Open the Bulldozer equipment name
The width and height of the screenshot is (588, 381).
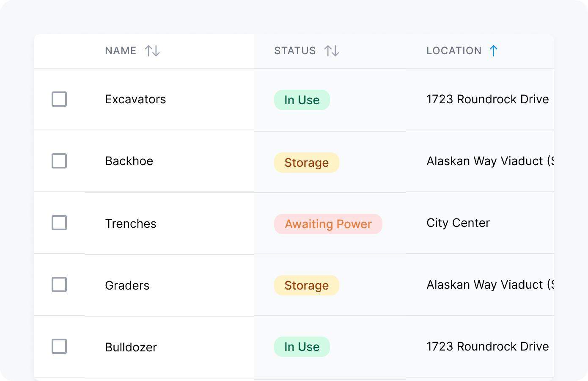point(131,347)
